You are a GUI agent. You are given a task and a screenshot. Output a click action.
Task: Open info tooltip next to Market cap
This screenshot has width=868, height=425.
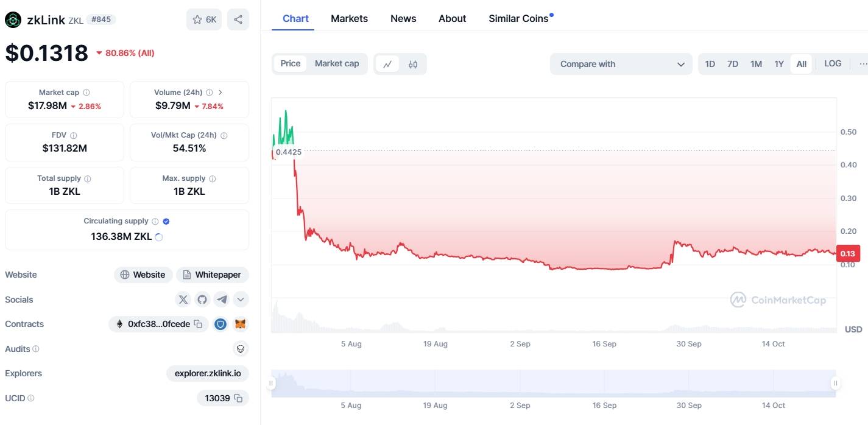(x=86, y=93)
